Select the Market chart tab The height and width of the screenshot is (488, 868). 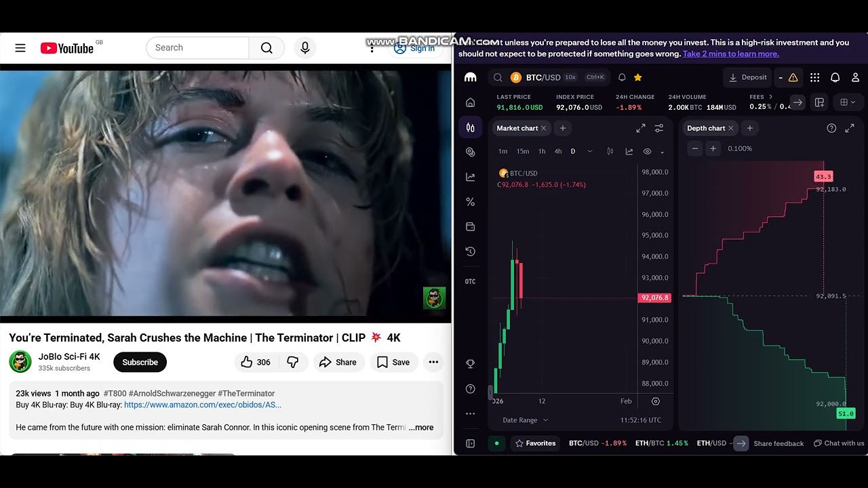517,128
